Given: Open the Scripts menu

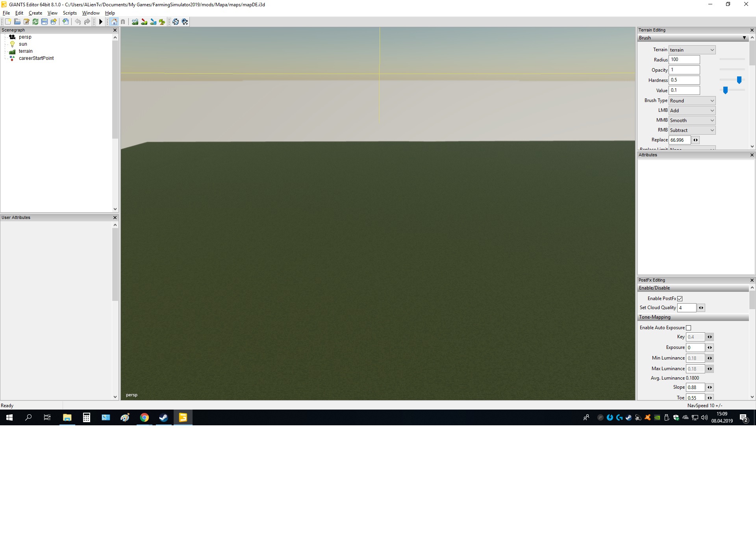Looking at the screenshot, I should (x=70, y=13).
